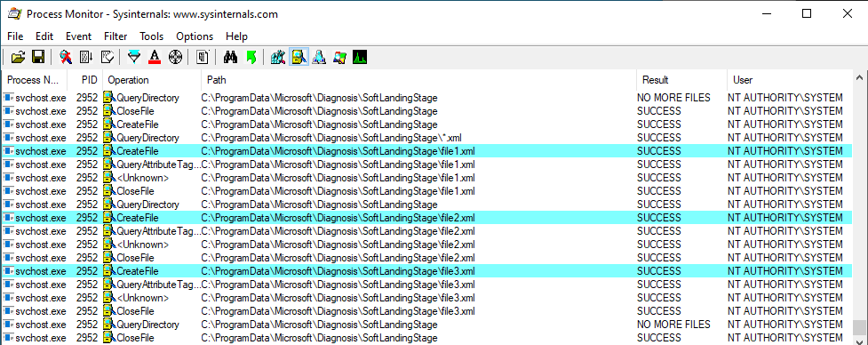The image size is (868, 345).
Task: Select the highlighted CreateFile file2.xml row
Action: click(x=426, y=218)
